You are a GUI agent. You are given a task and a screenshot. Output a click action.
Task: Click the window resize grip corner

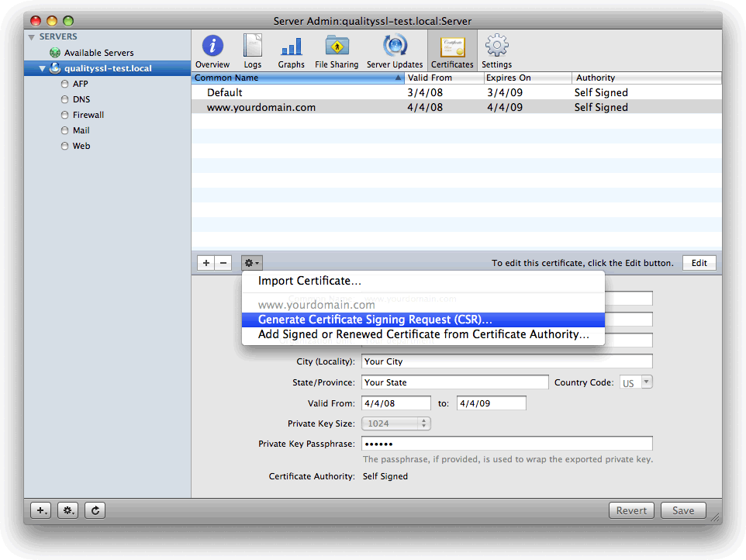(x=716, y=517)
